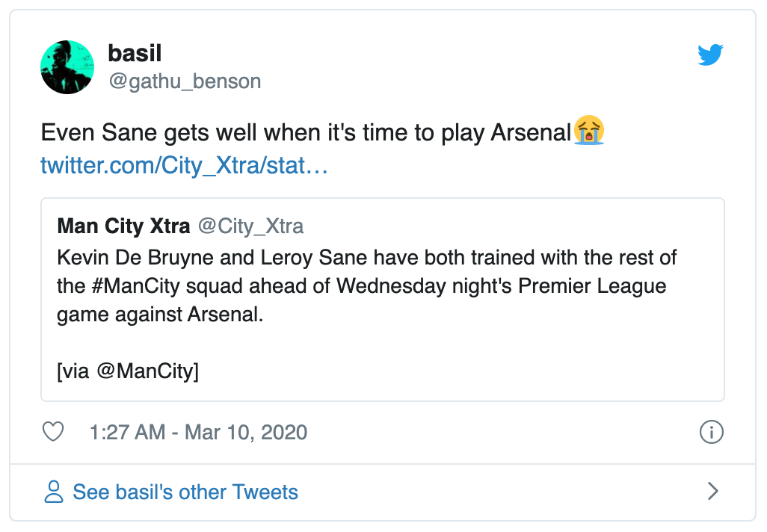Click the tweet timestamp 1:27 AM - Mar 10, 2020
Viewport: 767px width, 532px height.
[x=197, y=432]
